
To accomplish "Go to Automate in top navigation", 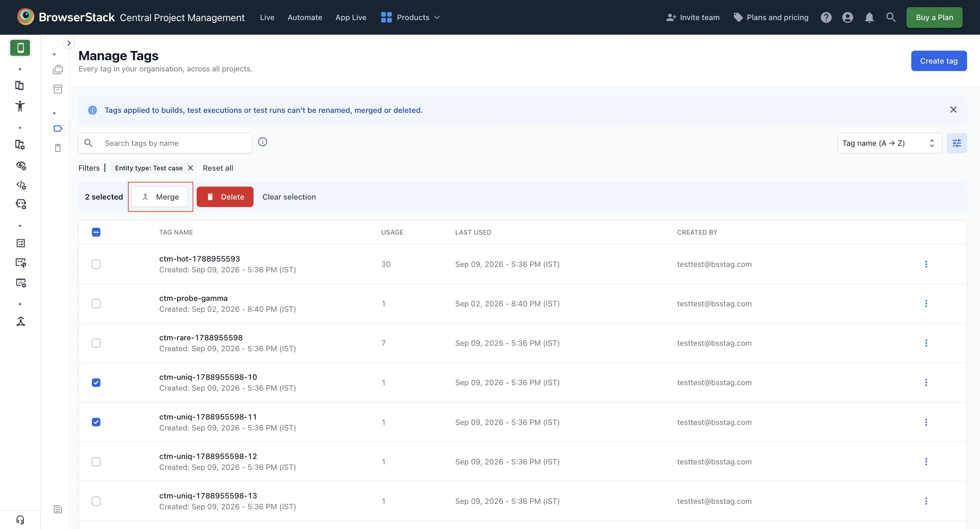I will click(x=305, y=17).
